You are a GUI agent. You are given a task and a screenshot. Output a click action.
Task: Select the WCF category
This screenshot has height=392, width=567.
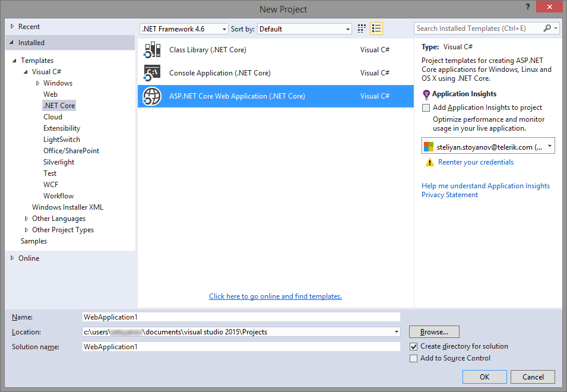[50, 185]
